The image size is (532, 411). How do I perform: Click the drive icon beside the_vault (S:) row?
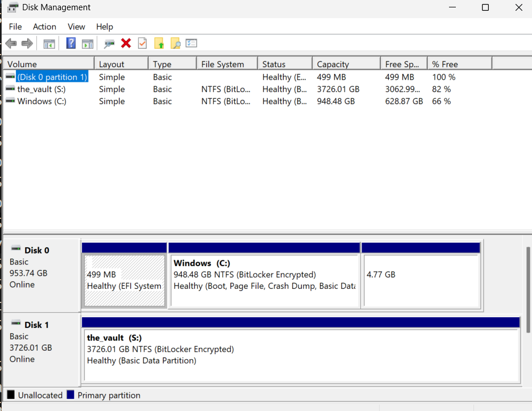(11, 89)
